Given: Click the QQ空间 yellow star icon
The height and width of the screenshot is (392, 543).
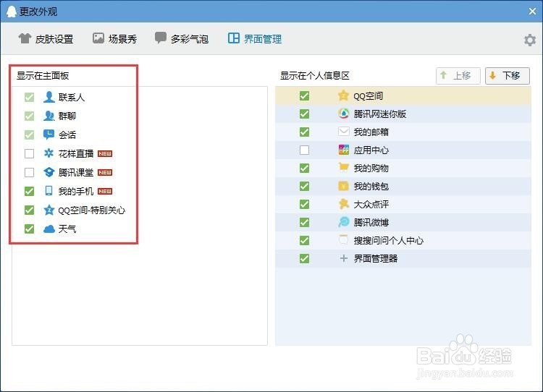Looking at the screenshot, I should coord(343,95).
